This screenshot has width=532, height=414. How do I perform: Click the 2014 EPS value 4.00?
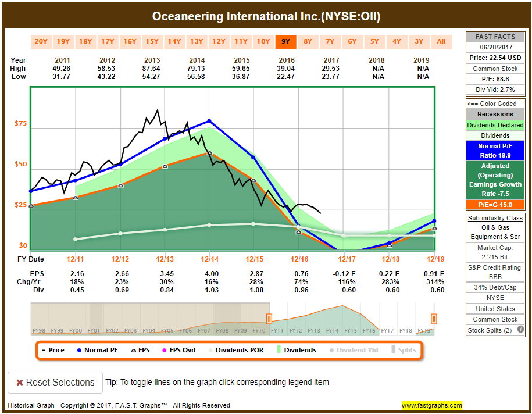tap(212, 274)
